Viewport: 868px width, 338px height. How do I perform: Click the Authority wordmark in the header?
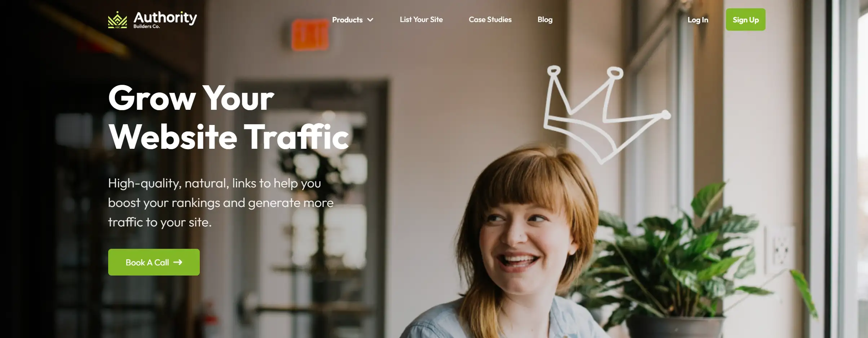pos(165,17)
